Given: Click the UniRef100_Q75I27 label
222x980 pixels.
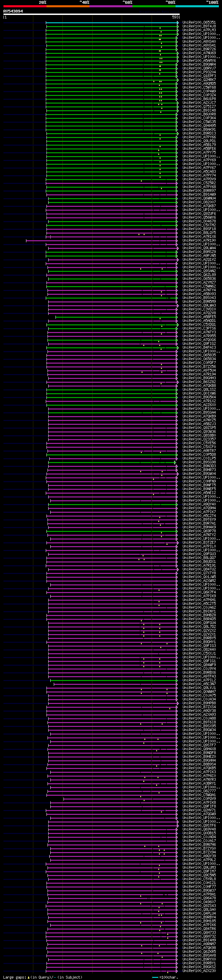Looking at the screenshot, I should [199, 106].
